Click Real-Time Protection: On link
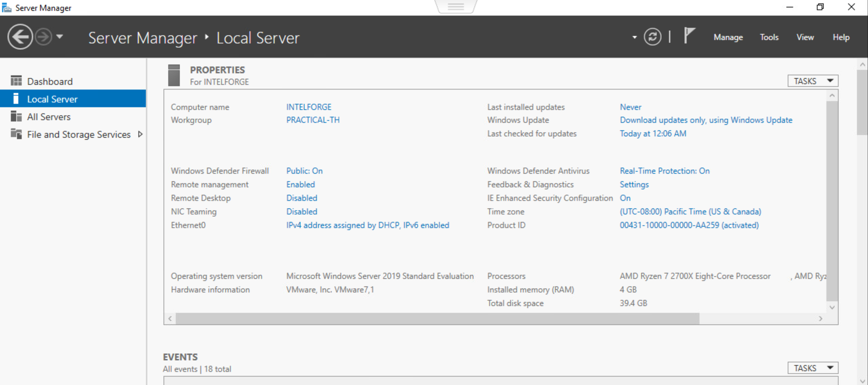The height and width of the screenshot is (385, 868). coord(664,171)
